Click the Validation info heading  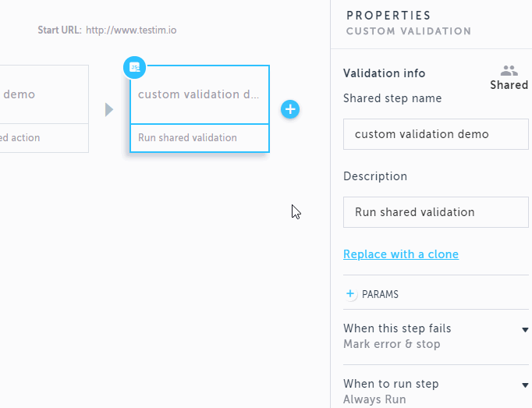[x=384, y=73]
